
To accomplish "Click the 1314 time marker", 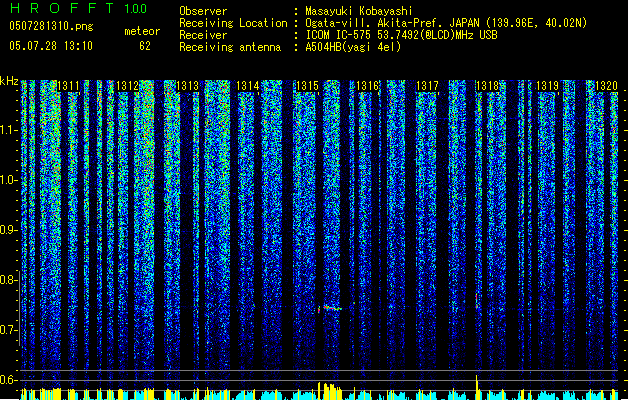I will 248,86.
